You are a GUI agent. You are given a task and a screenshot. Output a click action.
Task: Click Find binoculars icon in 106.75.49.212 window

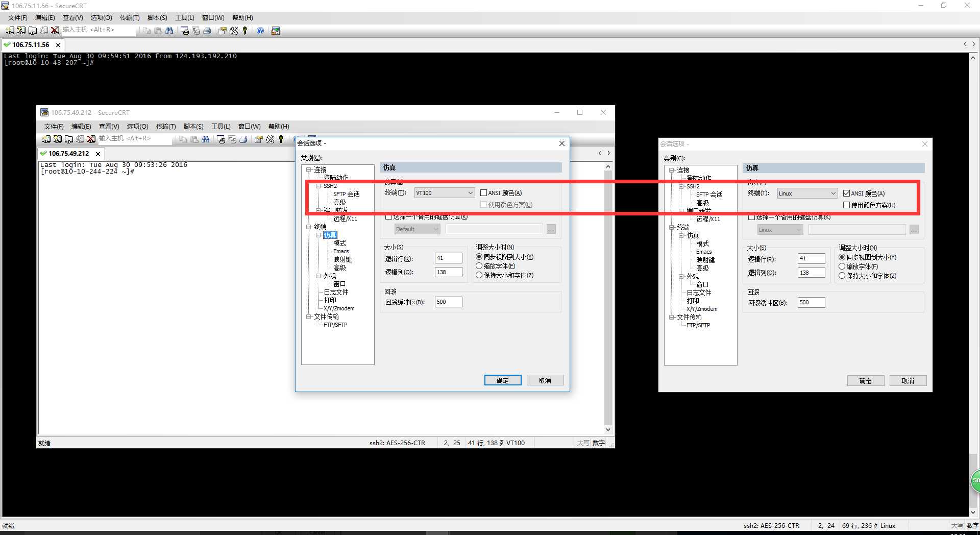click(206, 139)
